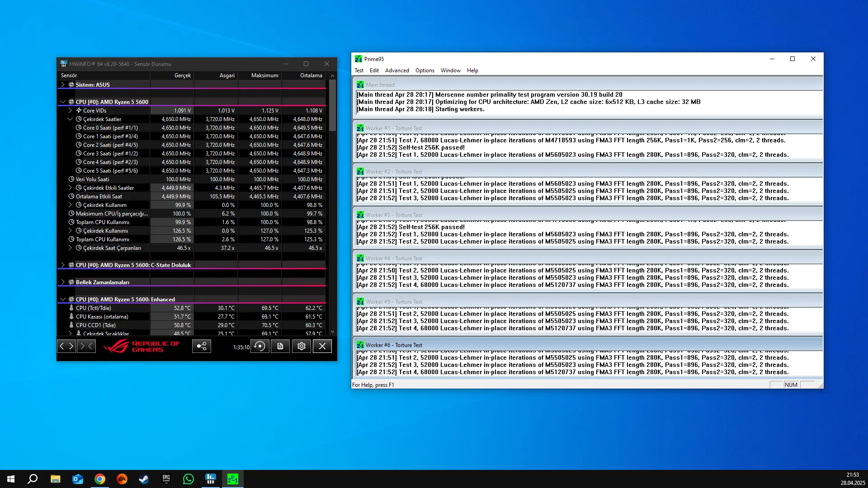Expand the Sistem: ASUS sensor group
868x488 pixels.
click(x=63, y=84)
